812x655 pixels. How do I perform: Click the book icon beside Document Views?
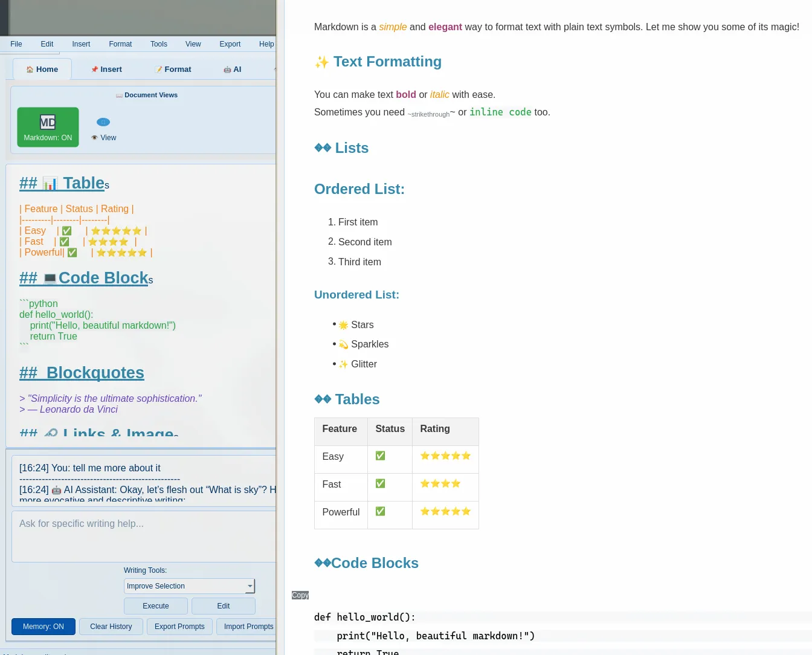[x=120, y=95]
